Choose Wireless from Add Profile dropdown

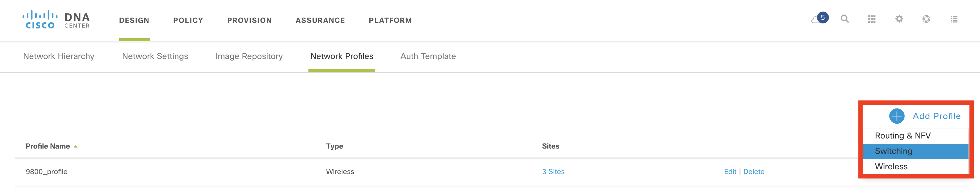(x=891, y=167)
